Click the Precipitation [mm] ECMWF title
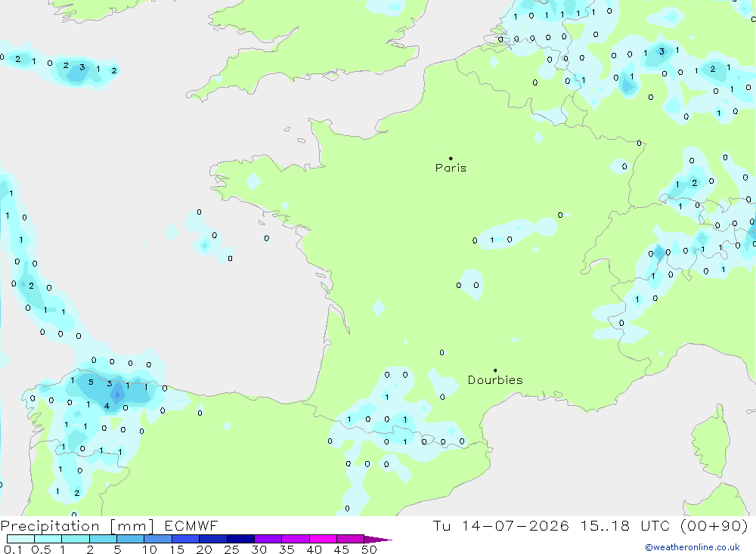Screen dimensions: 756x554 tap(109, 525)
